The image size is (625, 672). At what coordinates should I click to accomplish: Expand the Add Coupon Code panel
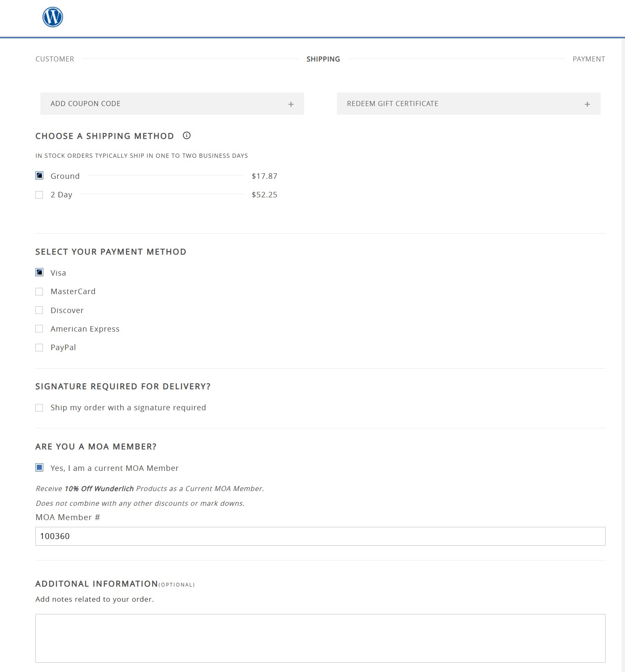pyautogui.click(x=172, y=104)
